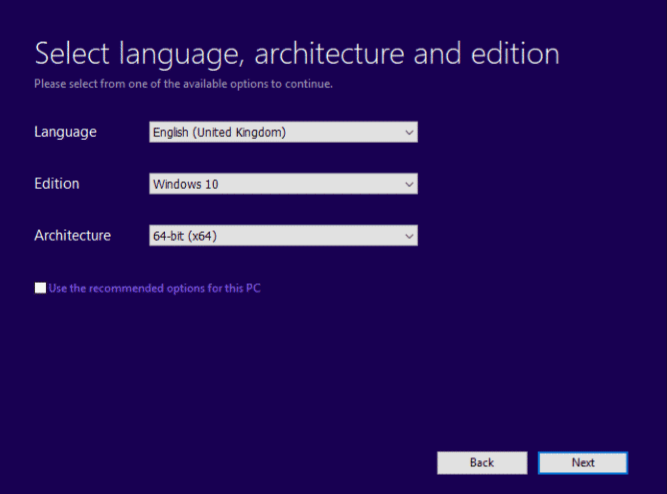Tick the recommended options checkbox square
The image size is (667, 494).
40,288
